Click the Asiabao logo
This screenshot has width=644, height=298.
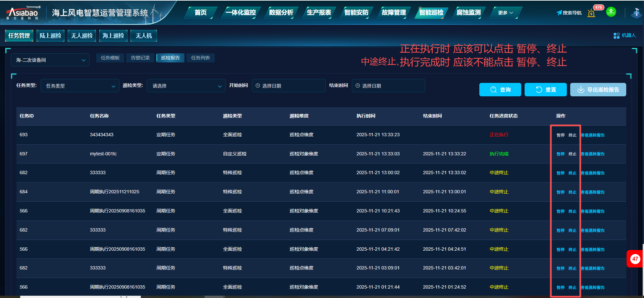point(23,13)
